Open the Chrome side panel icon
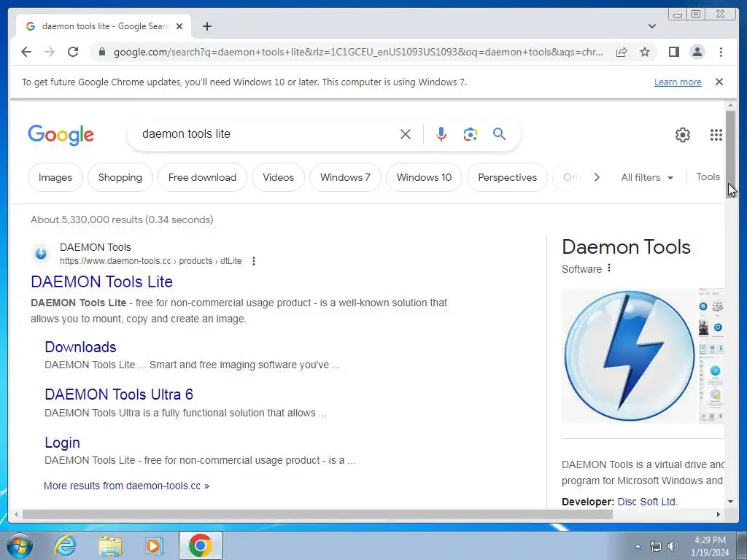747x560 pixels. click(x=673, y=52)
